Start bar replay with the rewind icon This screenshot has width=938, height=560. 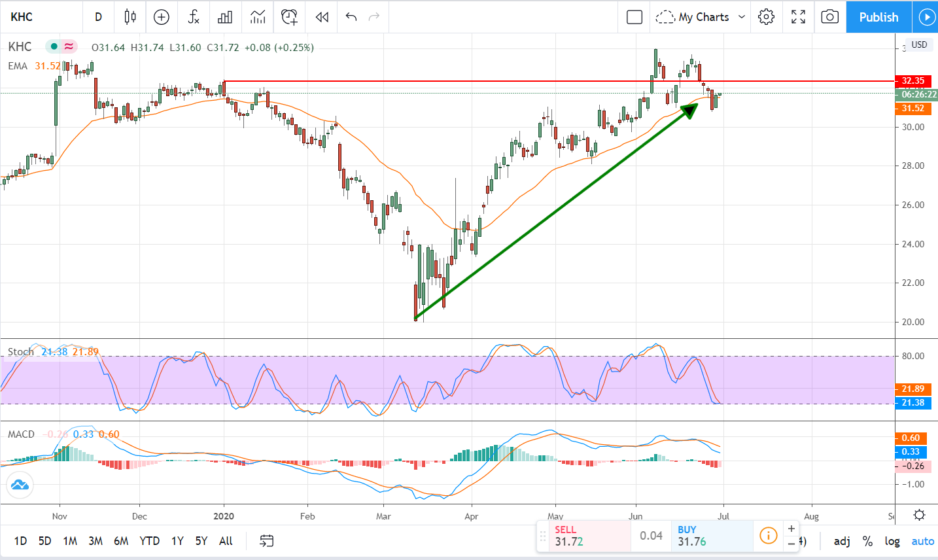tap(322, 17)
